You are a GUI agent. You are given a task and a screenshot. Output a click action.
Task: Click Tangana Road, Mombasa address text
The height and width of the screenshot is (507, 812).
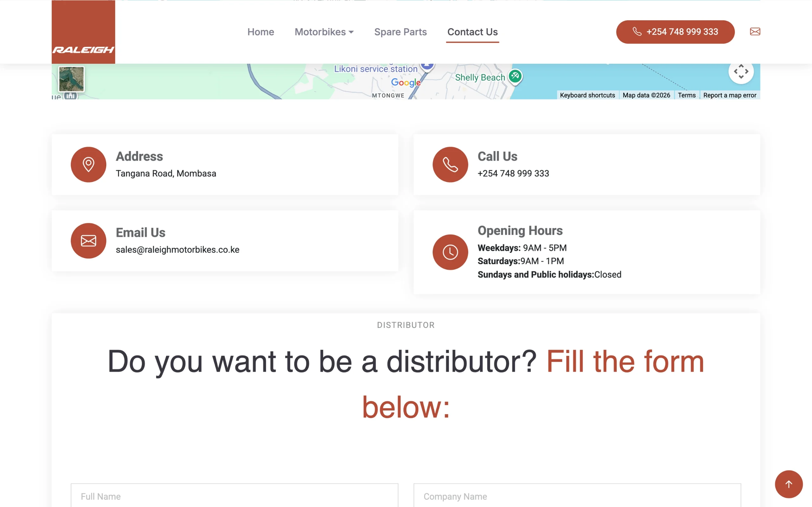click(x=166, y=173)
